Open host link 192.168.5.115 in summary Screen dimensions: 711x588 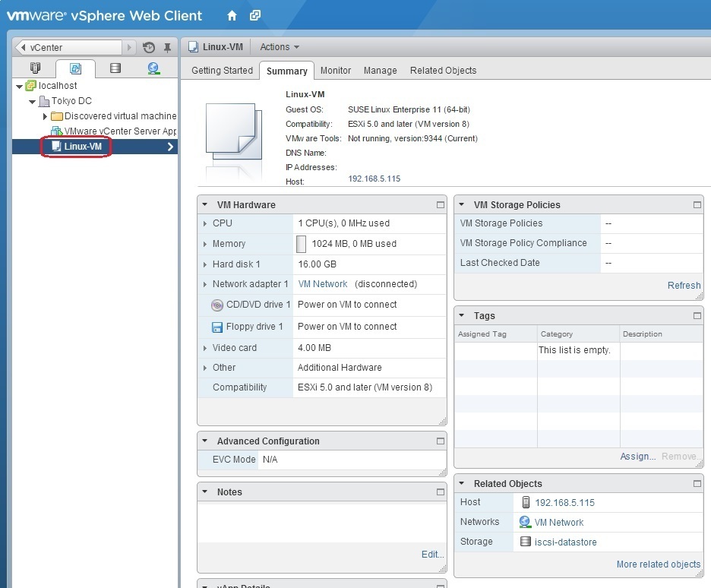pos(374,179)
